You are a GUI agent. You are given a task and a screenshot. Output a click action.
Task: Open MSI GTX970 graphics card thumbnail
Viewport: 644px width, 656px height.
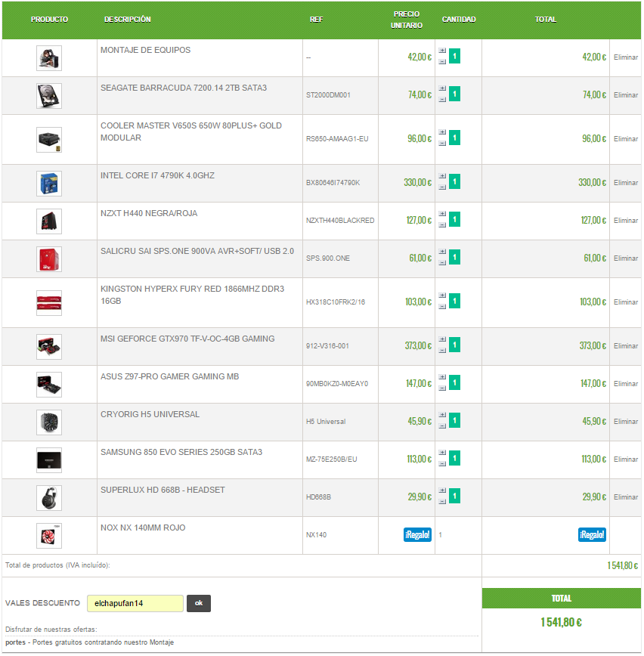(x=49, y=347)
